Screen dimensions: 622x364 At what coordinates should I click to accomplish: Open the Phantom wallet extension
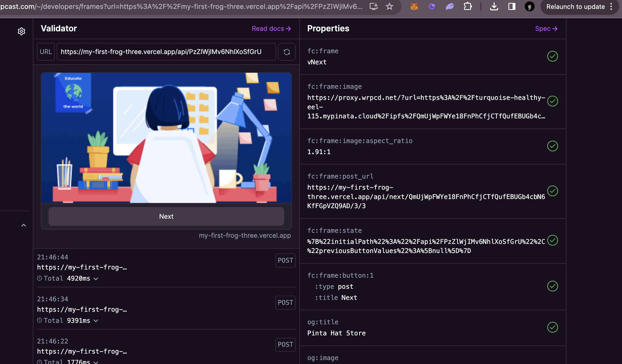pyautogui.click(x=450, y=7)
